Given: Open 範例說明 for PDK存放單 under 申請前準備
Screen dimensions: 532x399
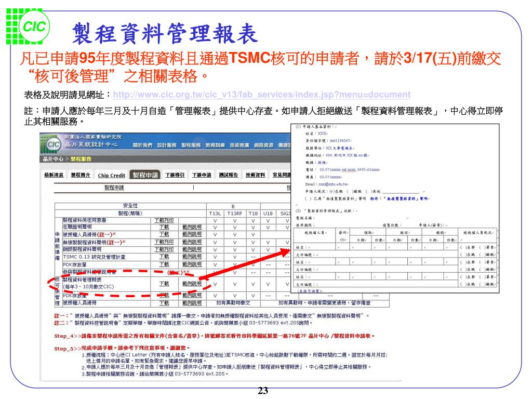Looking at the screenshot, I should (192, 264).
